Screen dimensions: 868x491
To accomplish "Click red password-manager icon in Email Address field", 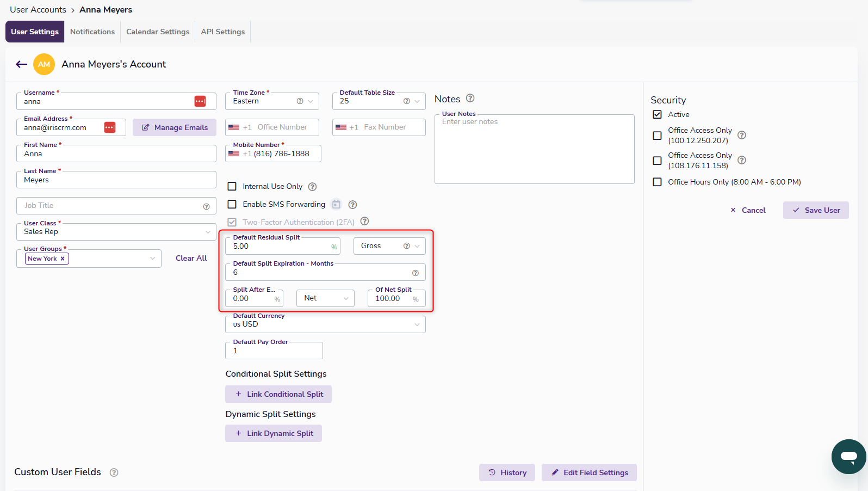I will 110,127.
